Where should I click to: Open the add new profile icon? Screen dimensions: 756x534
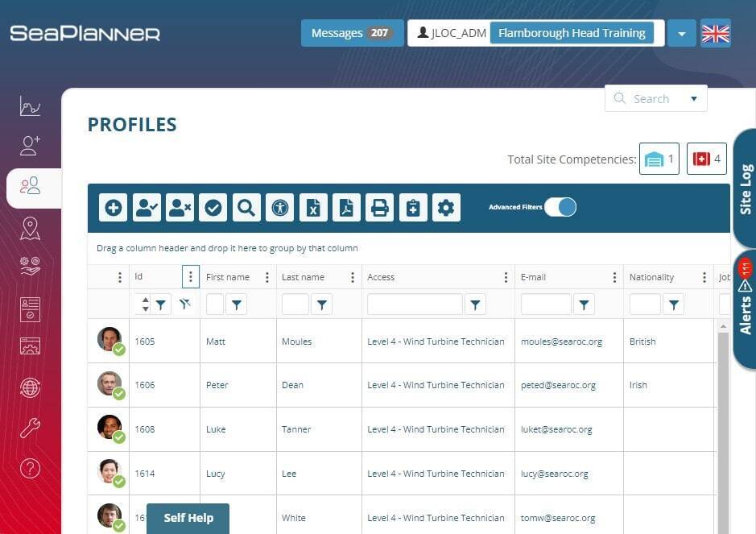tap(113, 207)
